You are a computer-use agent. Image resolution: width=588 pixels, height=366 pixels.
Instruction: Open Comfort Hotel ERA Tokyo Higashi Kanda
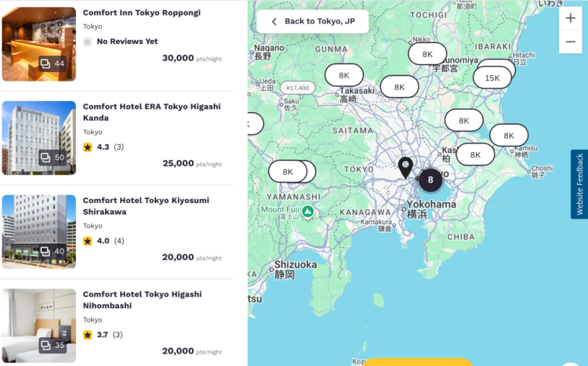click(x=152, y=112)
